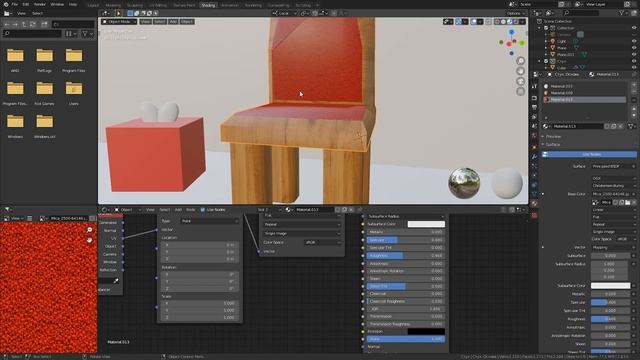This screenshot has height=360, width=640.
Task: Select wireframe viewport shading mode
Action: coord(498,22)
